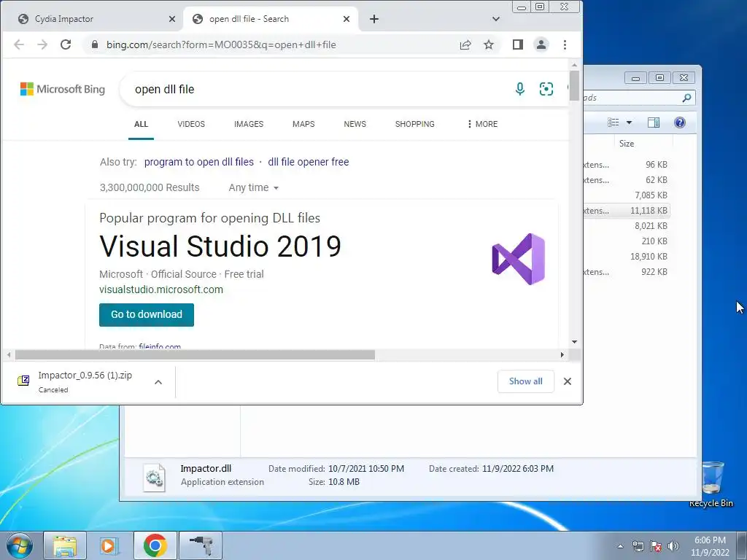This screenshot has height=560, width=747.
Task: Go back in Chrome browser
Action: tap(18, 44)
